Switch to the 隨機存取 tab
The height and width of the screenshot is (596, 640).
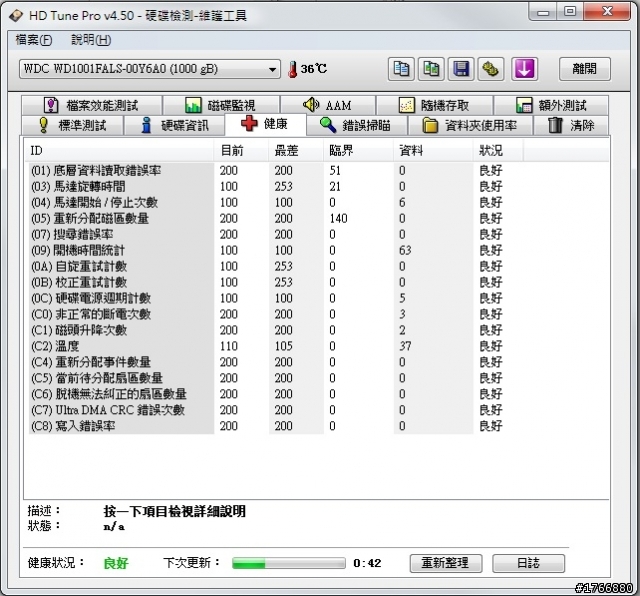[x=434, y=105]
